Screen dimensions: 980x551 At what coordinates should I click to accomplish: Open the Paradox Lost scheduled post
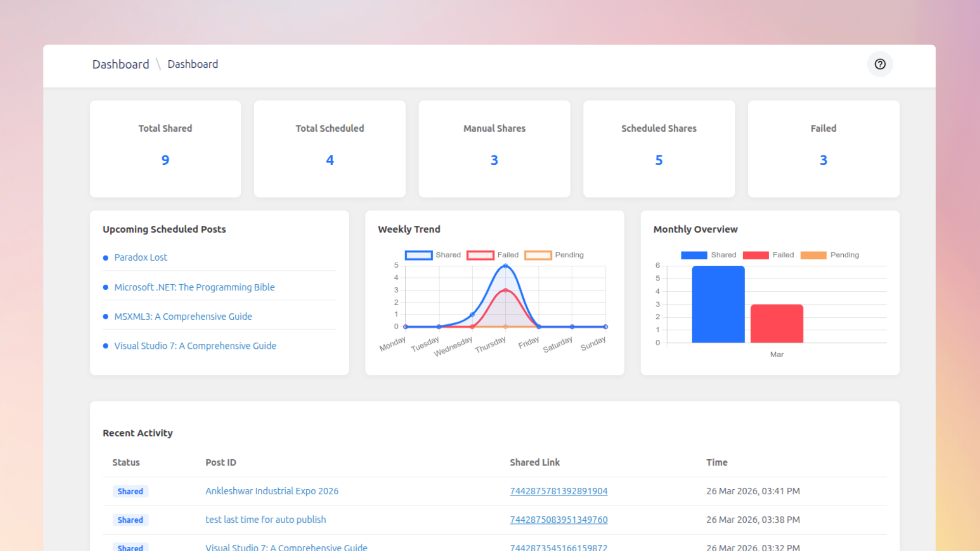pyautogui.click(x=140, y=258)
